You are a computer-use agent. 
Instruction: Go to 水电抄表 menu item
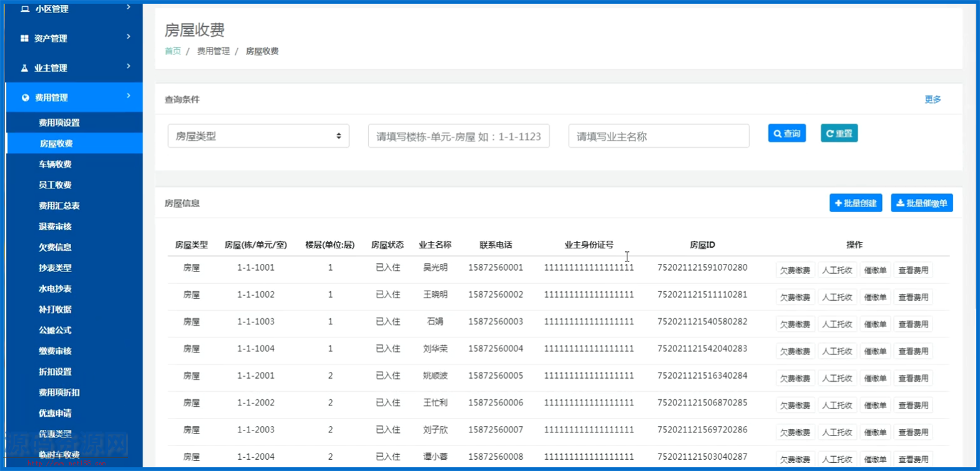55,288
